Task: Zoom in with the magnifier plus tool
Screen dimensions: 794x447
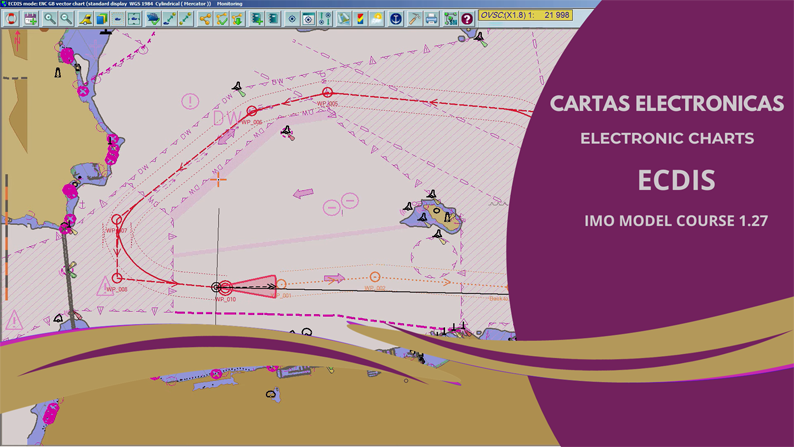Action: tap(50, 19)
